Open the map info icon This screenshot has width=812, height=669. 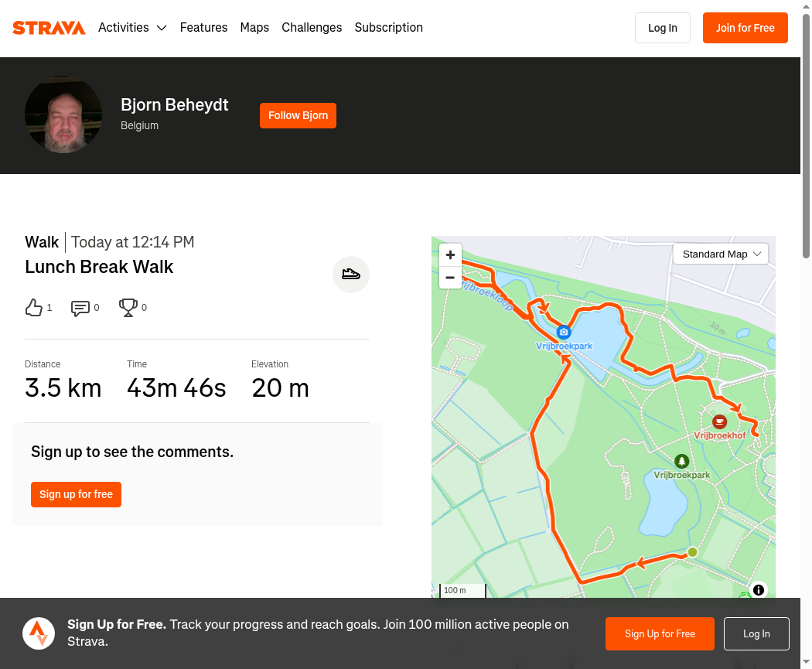coord(758,589)
